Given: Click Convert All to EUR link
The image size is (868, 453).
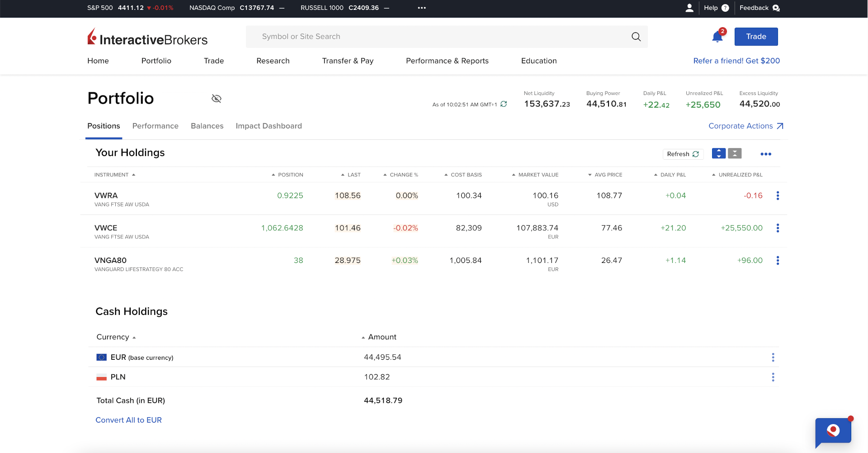Looking at the screenshot, I should [128, 420].
